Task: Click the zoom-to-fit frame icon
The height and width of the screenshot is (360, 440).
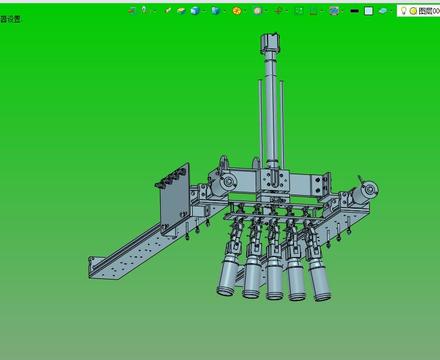Action: [x=299, y=11]
